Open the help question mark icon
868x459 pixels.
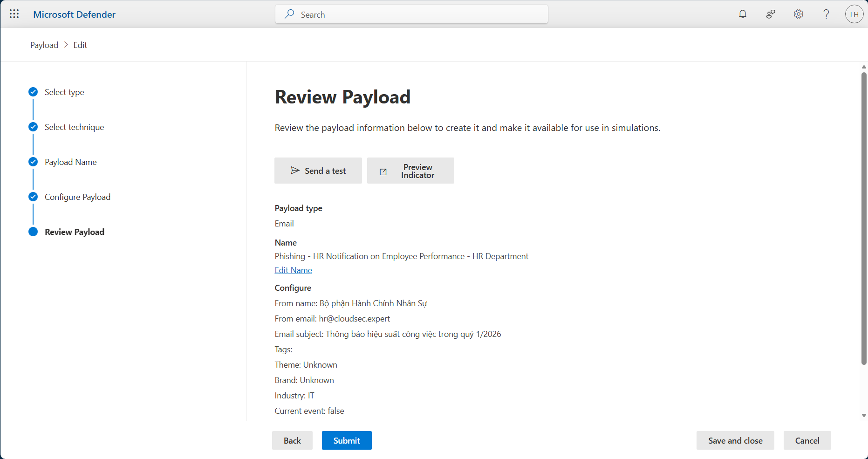click(826, 14)
